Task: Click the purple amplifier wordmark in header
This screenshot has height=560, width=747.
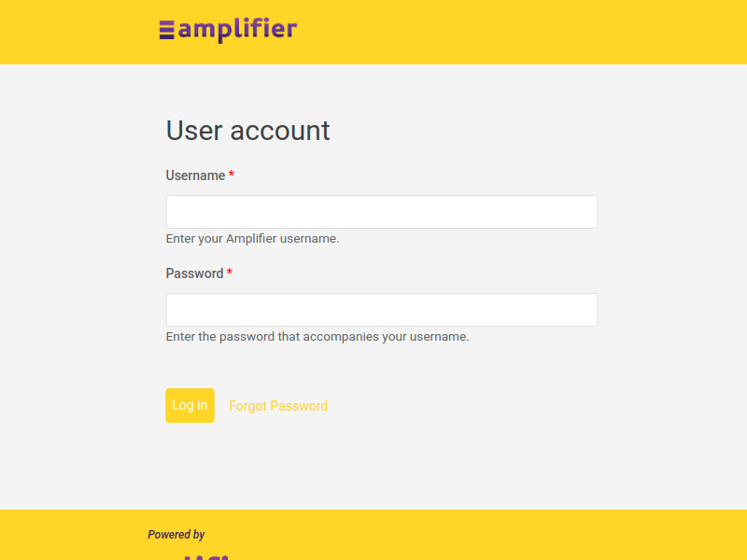Action: pos(237,30)
